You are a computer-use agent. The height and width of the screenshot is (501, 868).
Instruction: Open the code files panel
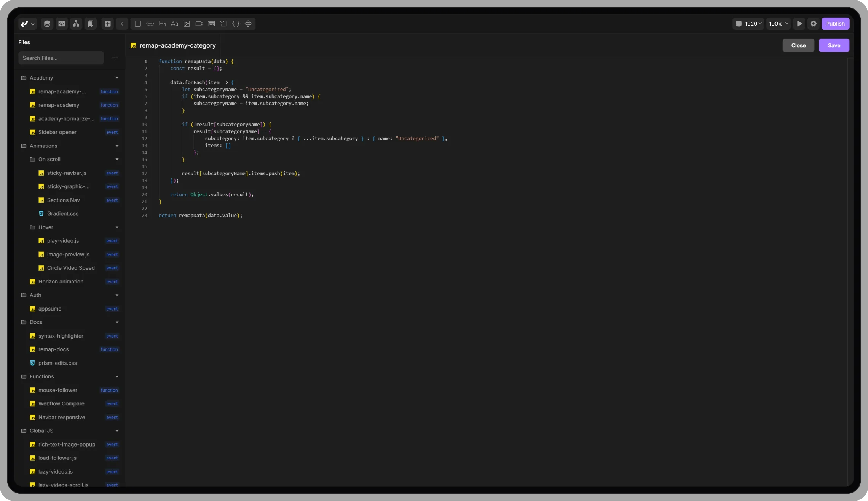pos(62,24)
